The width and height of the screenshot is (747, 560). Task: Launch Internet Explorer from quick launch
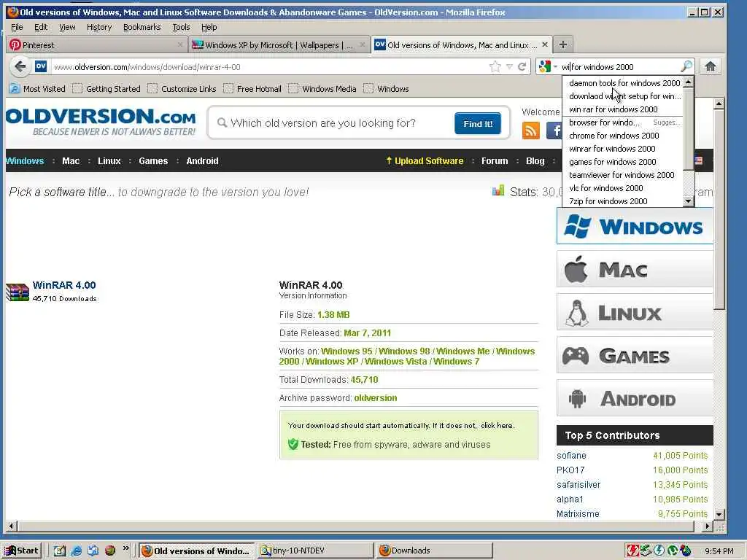(x=76, y=551)
